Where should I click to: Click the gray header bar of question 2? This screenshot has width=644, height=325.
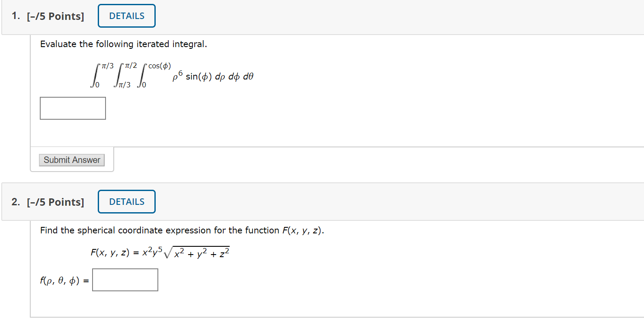(322, 202)
